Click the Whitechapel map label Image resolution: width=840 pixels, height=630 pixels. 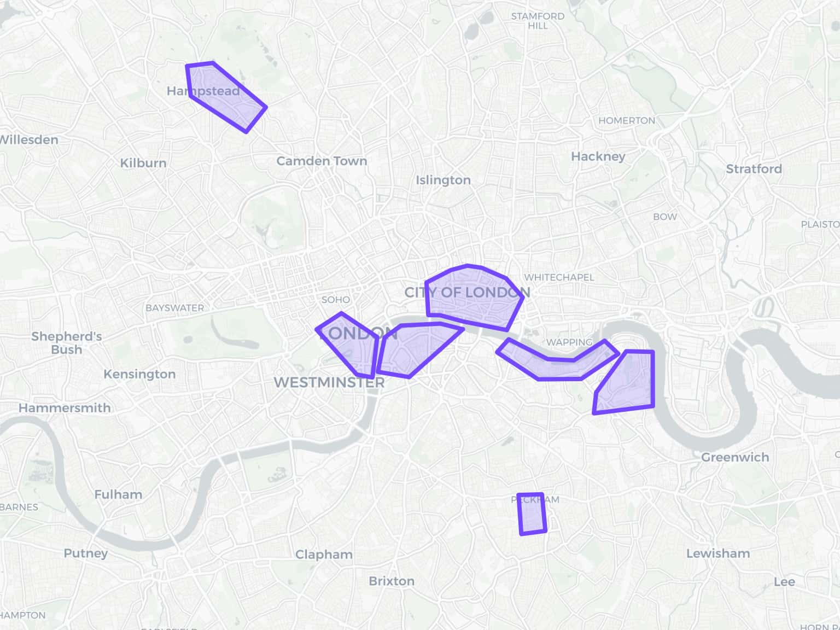(559, 277)
